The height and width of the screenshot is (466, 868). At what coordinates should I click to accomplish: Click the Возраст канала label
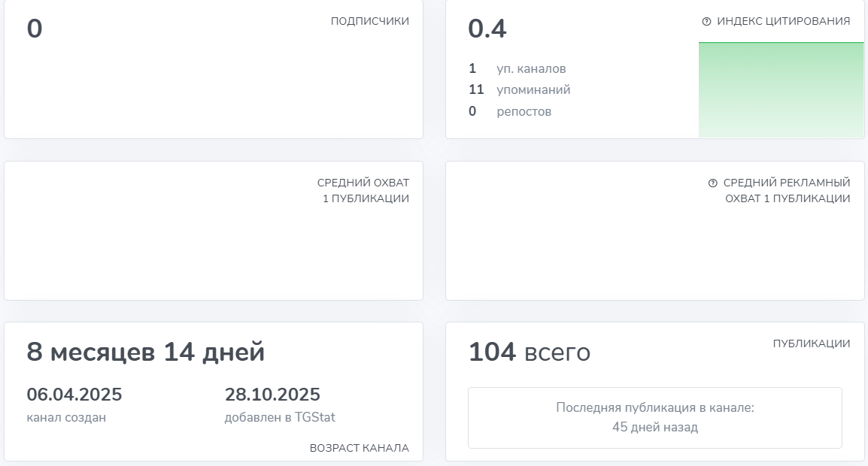[x=360, y=448]
